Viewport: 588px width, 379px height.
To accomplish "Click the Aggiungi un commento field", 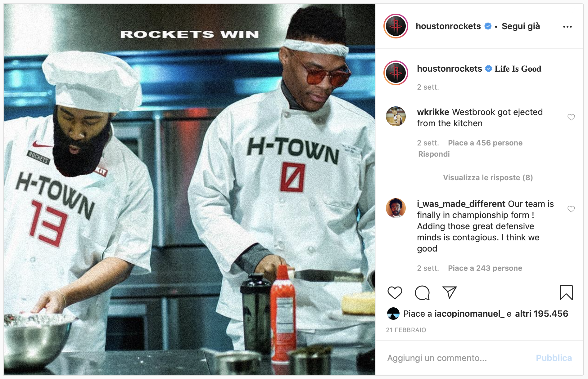I will pos(456,358).
